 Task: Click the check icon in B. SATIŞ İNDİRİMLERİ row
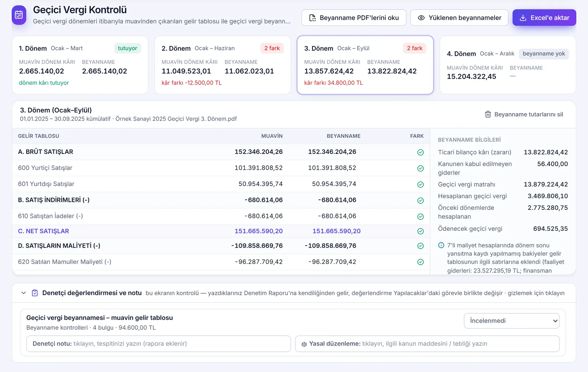click(420, 201)
